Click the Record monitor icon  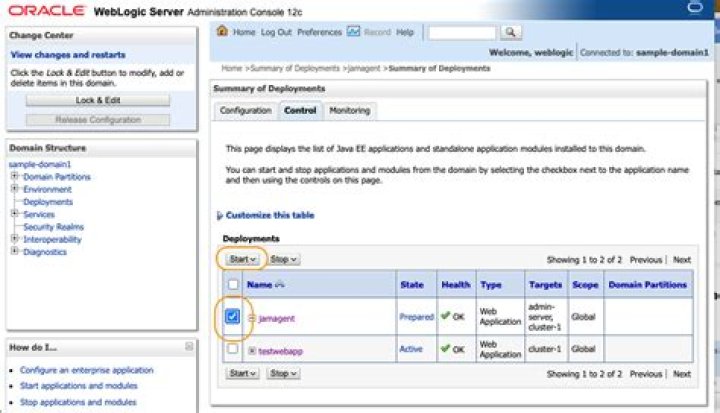[x=353, y=31]
